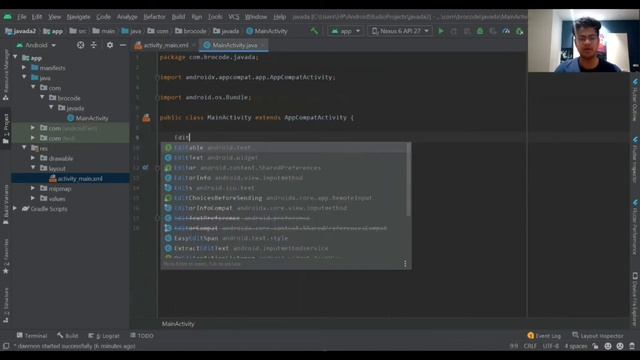Open the Build menu
Viewport: 640px width, 360px height.
pos(178,17)
